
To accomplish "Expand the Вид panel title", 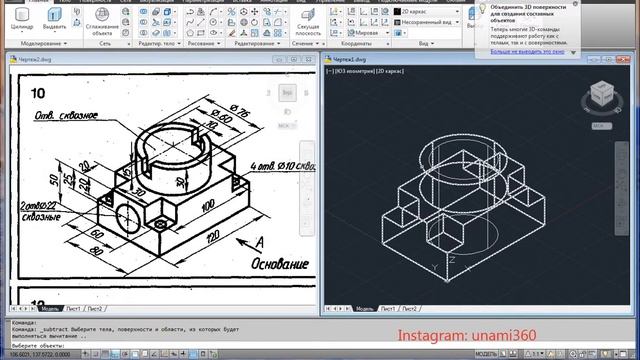I will pyautogui.click(x=427, y=43).
